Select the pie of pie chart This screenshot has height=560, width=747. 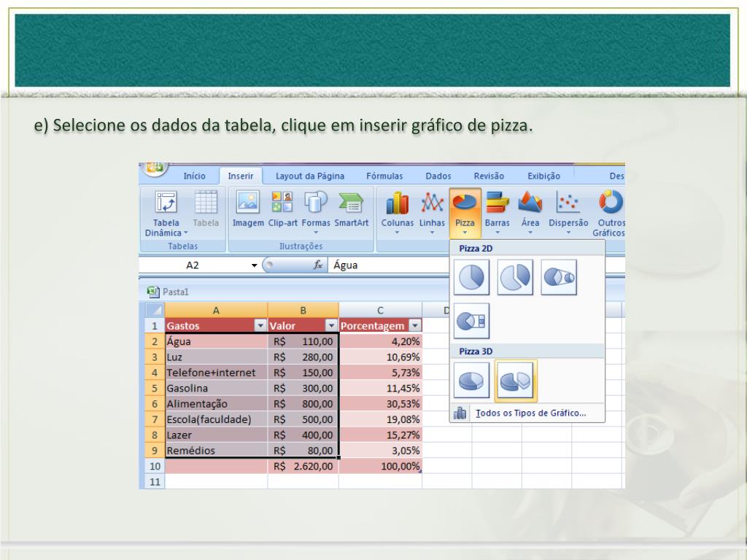(559, 277)
